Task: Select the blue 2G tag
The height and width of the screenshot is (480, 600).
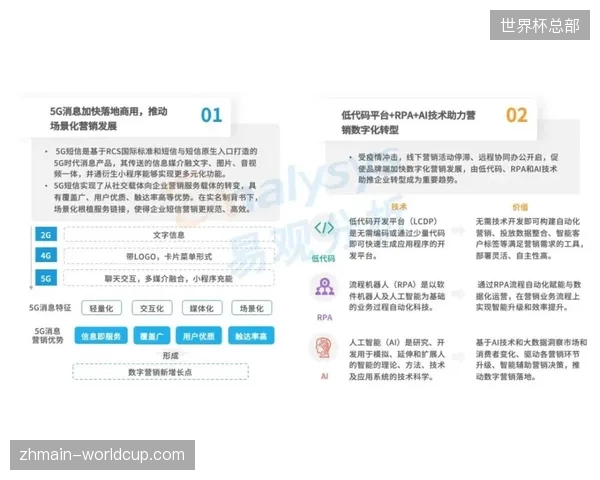Action: [46, 235]
